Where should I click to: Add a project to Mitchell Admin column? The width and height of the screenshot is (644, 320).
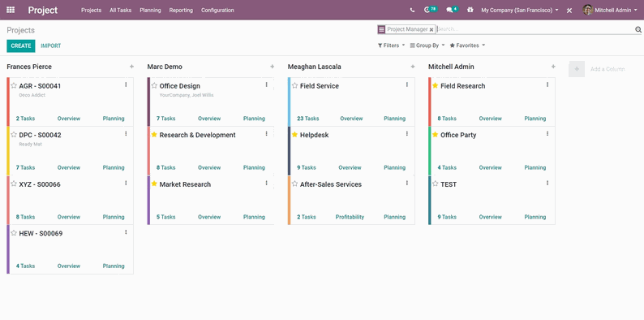coord(553,67)
